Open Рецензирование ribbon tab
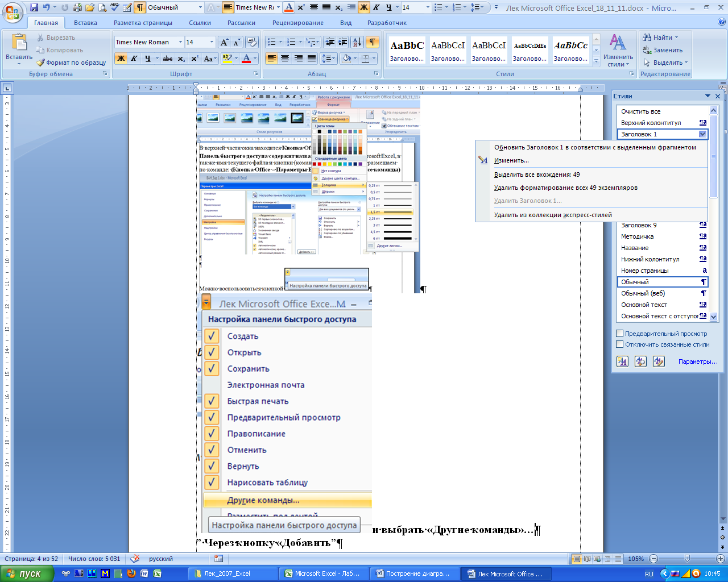 click(x=298, y=23)
